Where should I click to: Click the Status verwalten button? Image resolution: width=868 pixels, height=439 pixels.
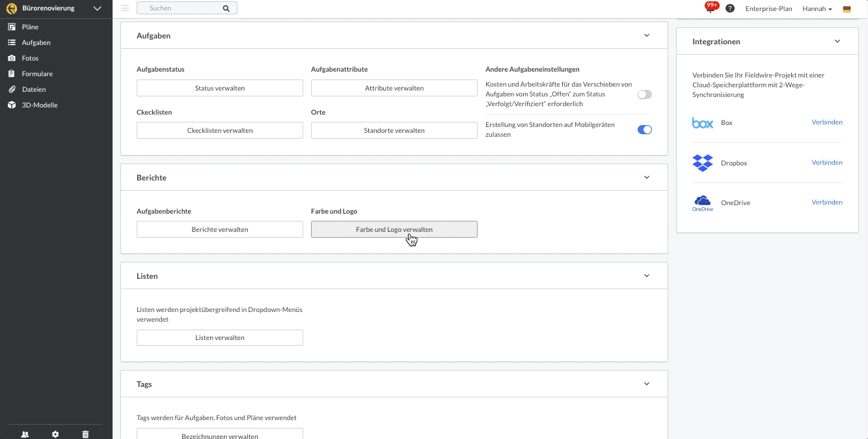pos(220,88)
